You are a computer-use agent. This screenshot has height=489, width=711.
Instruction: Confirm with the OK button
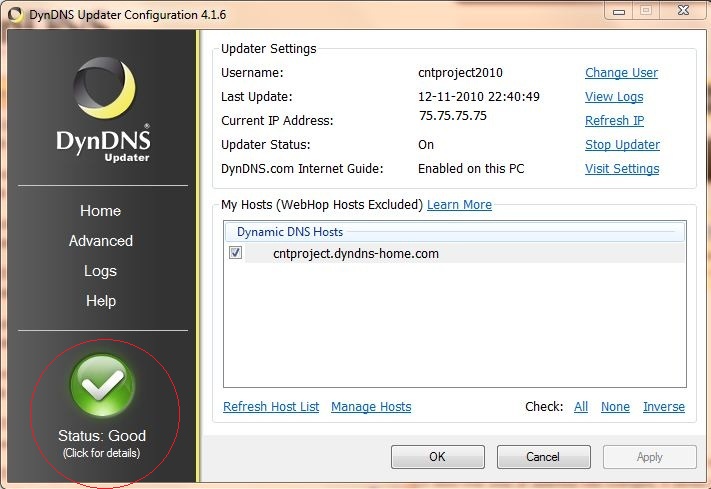[438, 456]
